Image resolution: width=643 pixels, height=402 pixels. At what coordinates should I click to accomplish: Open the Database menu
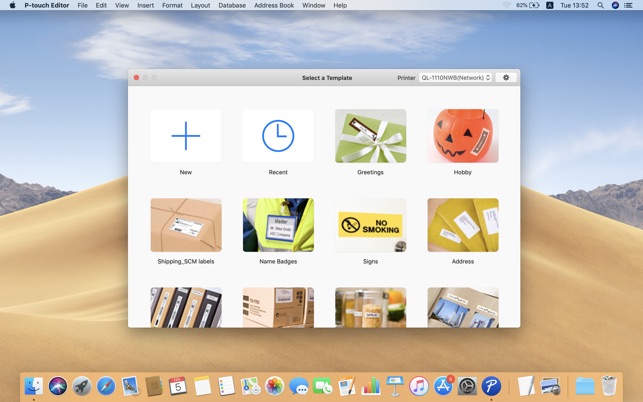(232, 5)
